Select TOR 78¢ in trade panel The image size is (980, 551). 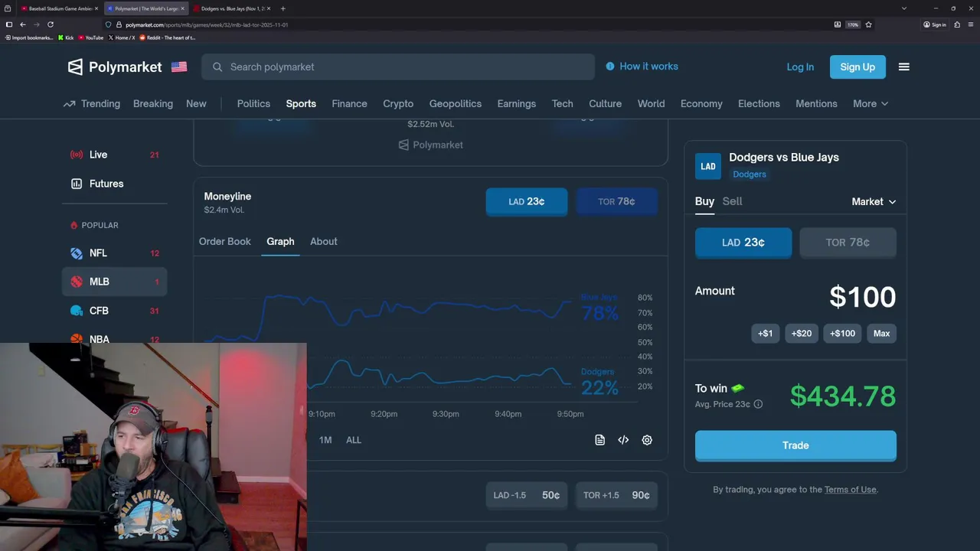pyautogui.click(x=848, y=243)
